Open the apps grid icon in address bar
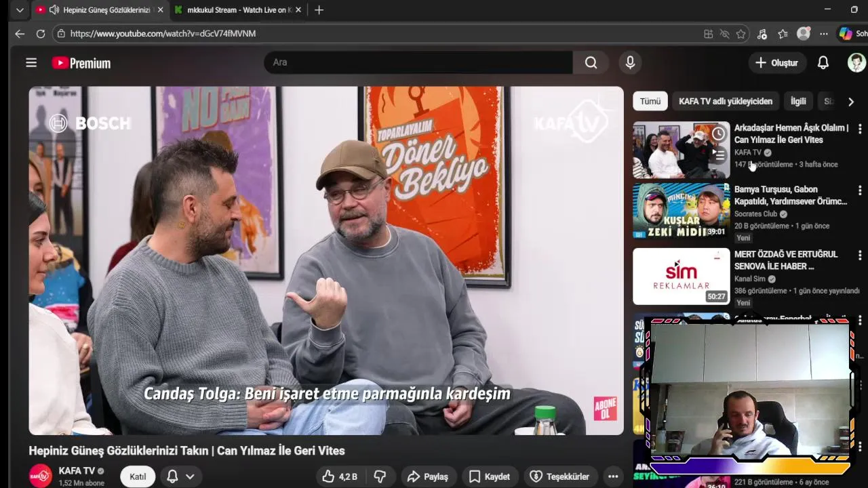Screen dimensions: 868x488 (708, 34)
